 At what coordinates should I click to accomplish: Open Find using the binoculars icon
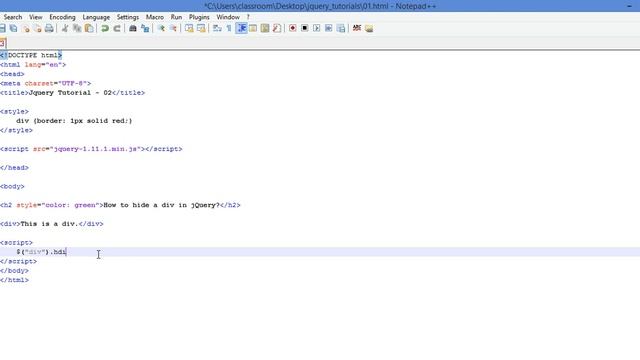[133, 28]
